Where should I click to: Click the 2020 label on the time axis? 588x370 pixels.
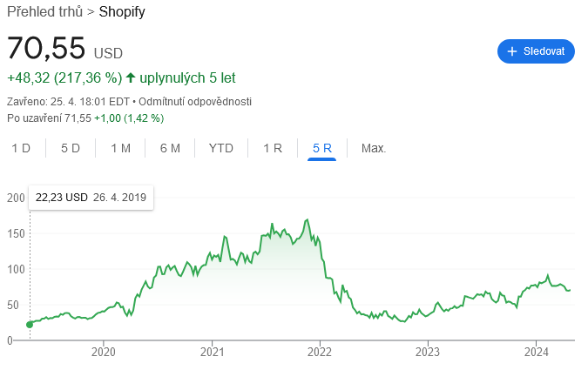104,352
